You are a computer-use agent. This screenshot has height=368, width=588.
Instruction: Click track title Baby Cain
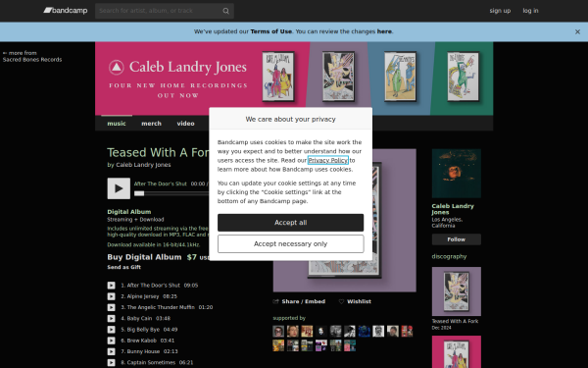[x=139, y=318]
